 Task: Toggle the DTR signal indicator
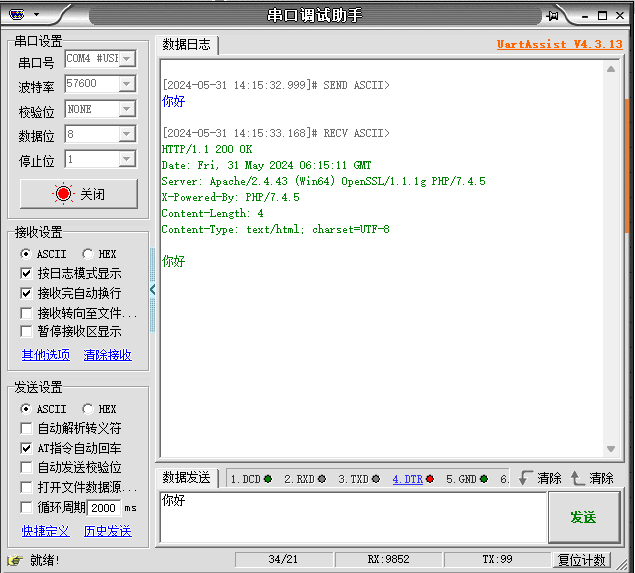point(412,479)
